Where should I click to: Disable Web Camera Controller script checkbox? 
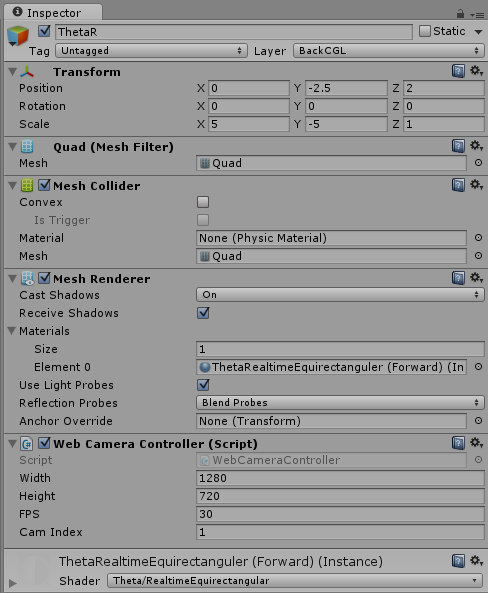click(x=44, y=443)
